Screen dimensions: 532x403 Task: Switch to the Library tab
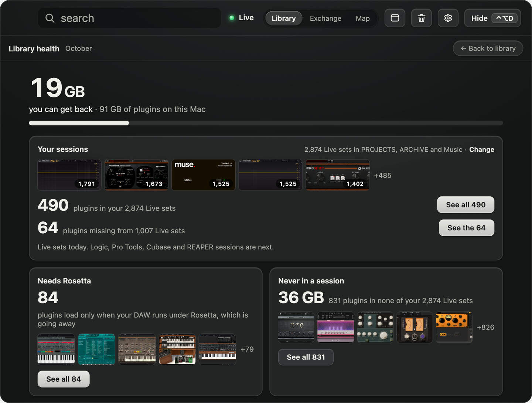(284, 18)
